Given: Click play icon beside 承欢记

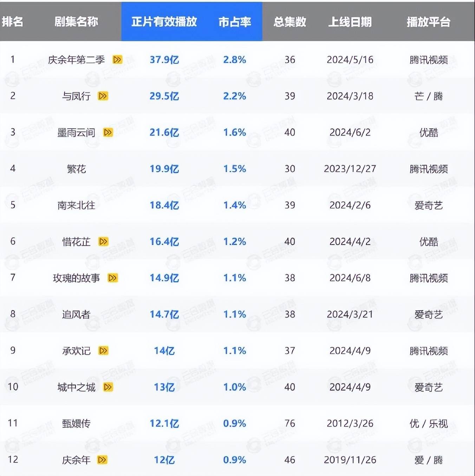Looking at the screenshot, I should tap(103, 351).
